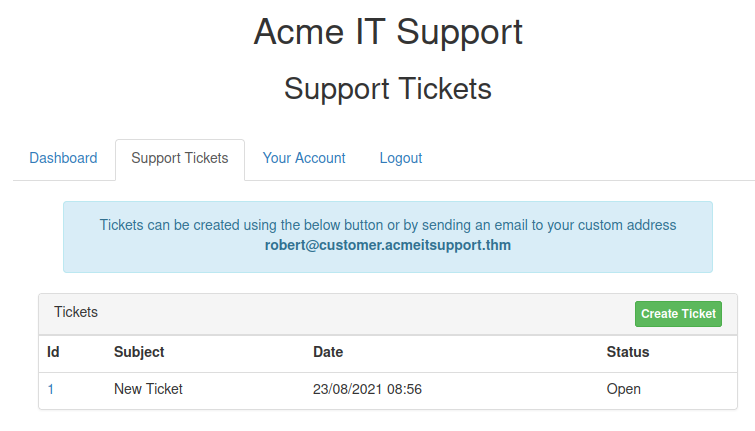This screenshot has width=755, height=431.
Task: Select the Logout tab
Action: point(401,158)
